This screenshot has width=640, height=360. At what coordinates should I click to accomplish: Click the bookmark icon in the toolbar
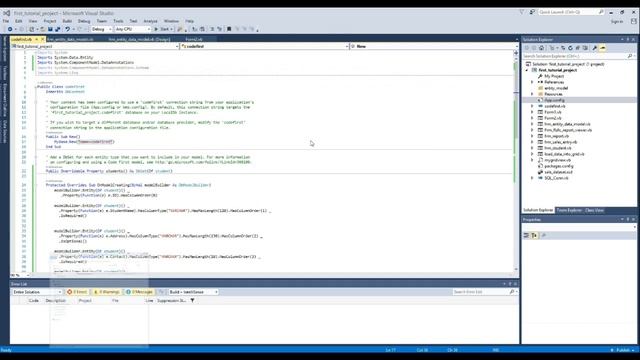click(229, 29)
